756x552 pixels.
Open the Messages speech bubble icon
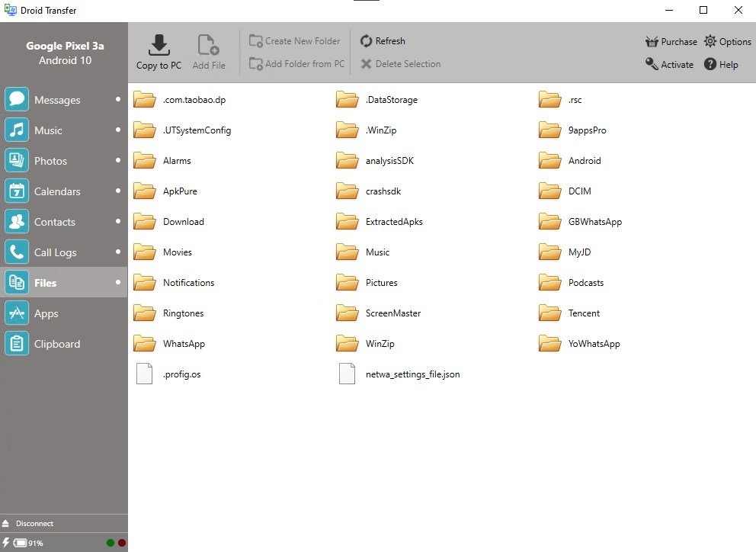pos(17,99)
